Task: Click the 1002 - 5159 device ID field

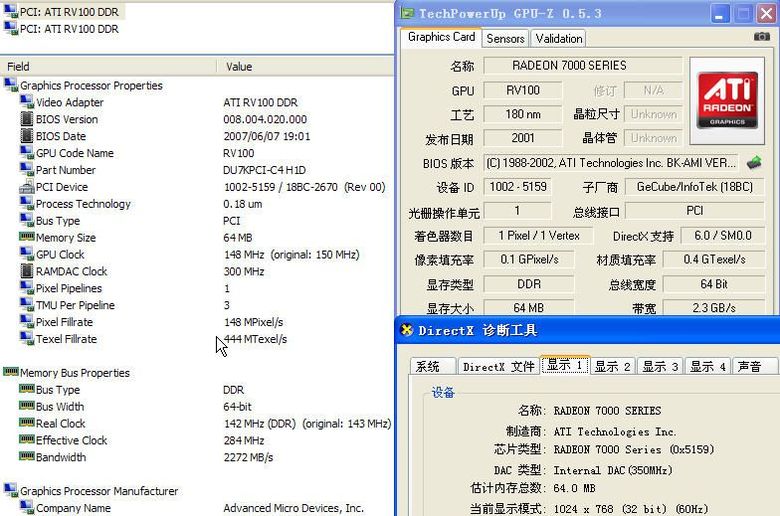Action: tap(518, 187)
